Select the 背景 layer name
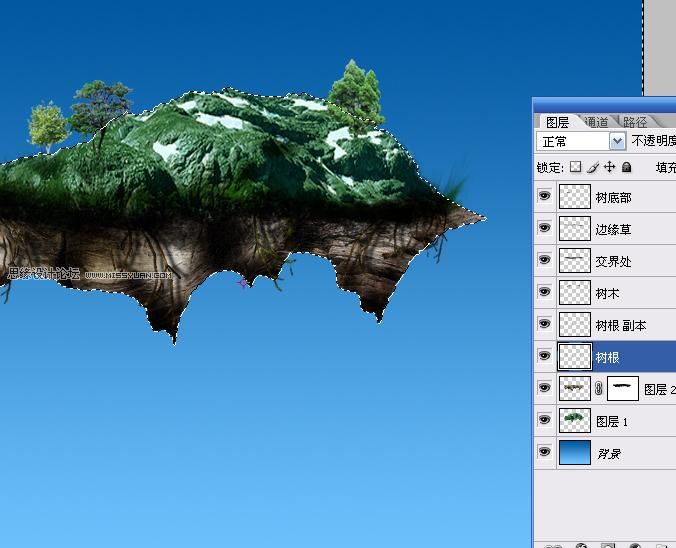This screenshot has width=676, height=548. 609,454
